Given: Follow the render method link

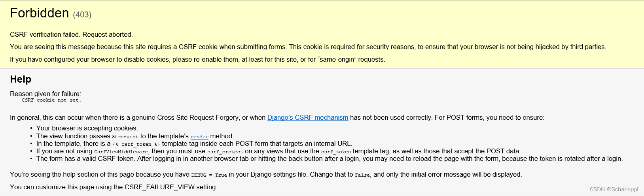Looking at the screenshot, I should [199, 137].
